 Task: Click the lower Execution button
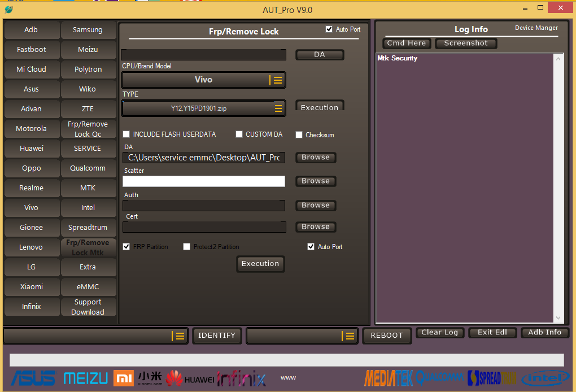pos(260,264)
